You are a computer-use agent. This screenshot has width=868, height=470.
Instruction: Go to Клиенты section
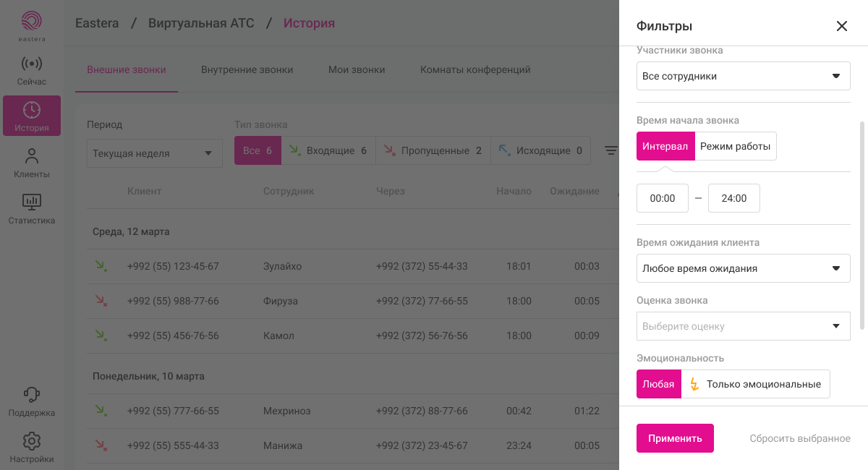pos(32,163)
